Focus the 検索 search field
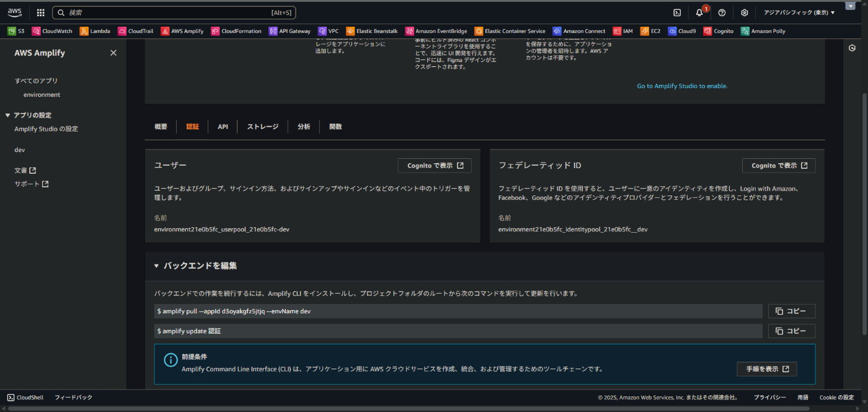This screenshot has width=868, height=412. 174,12
